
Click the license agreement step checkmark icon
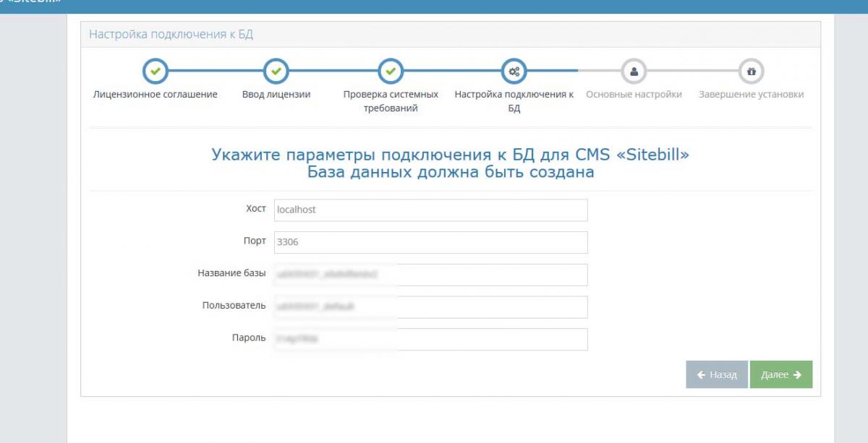156,71
